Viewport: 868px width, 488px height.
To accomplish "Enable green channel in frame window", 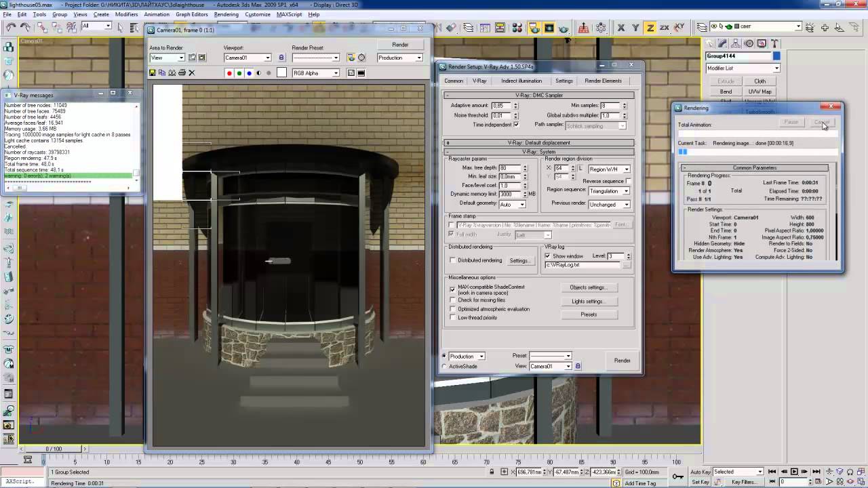I will point(239,73).
